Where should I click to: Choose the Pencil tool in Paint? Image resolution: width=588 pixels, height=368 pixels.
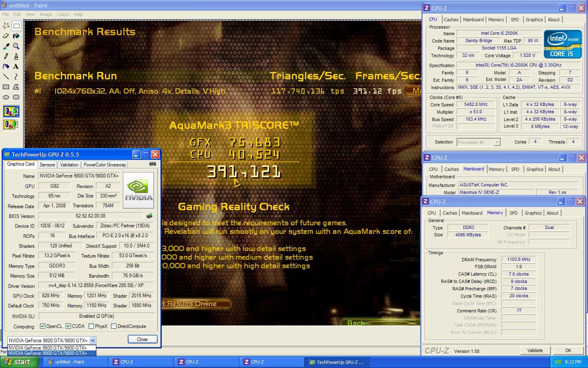coord(6,56)
